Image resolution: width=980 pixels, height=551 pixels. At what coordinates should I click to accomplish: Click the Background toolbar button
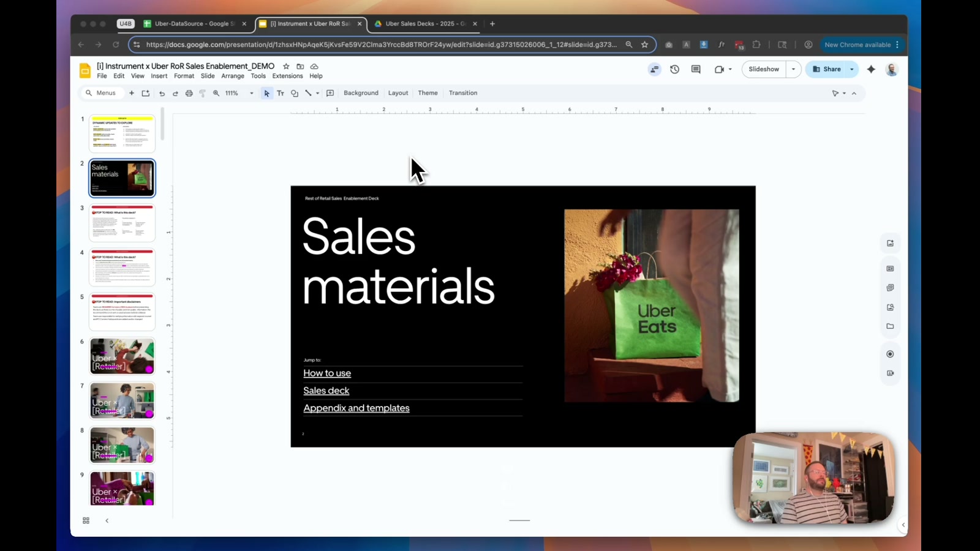coord(361,93)
